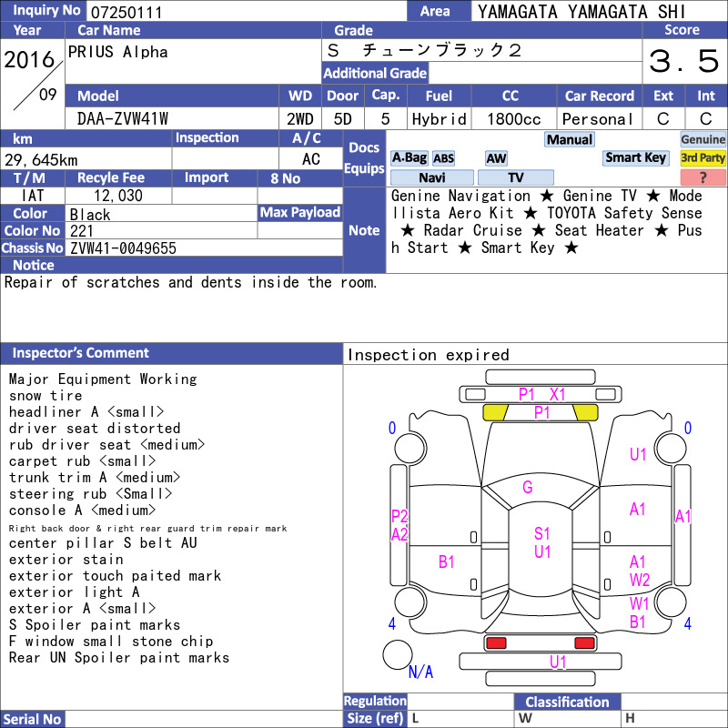
Task: Click the 2WD drive value
Action: click(x=300, y=119)
